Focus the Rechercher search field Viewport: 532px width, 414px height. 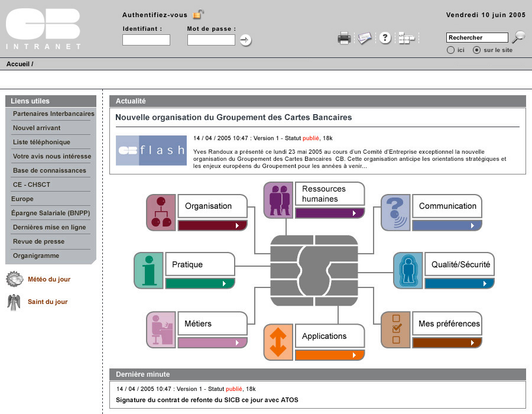[x=477, y=37]
